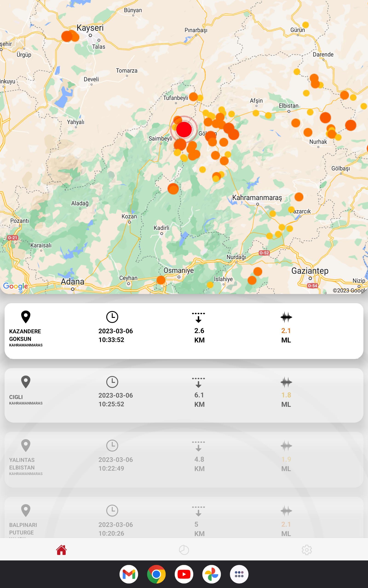
Task: Select the 1.9 ML magnitude value
Action: click(286, 464)
